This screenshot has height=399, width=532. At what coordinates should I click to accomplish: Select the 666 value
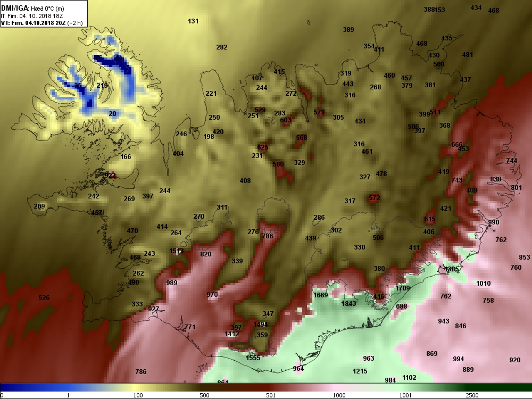(x=456, y=145)
